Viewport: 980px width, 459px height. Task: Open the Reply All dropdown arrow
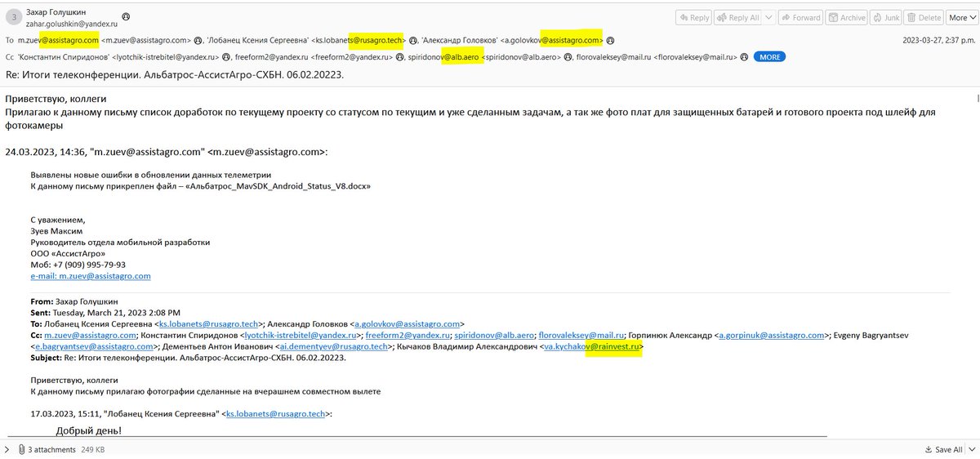pos(768,17)
